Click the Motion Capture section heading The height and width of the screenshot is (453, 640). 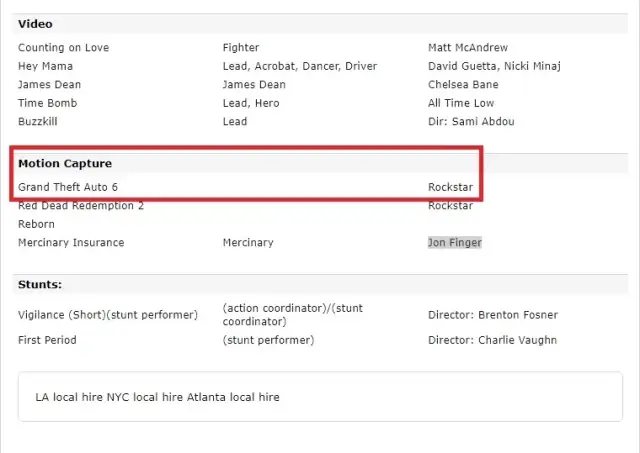pos(65,163)
